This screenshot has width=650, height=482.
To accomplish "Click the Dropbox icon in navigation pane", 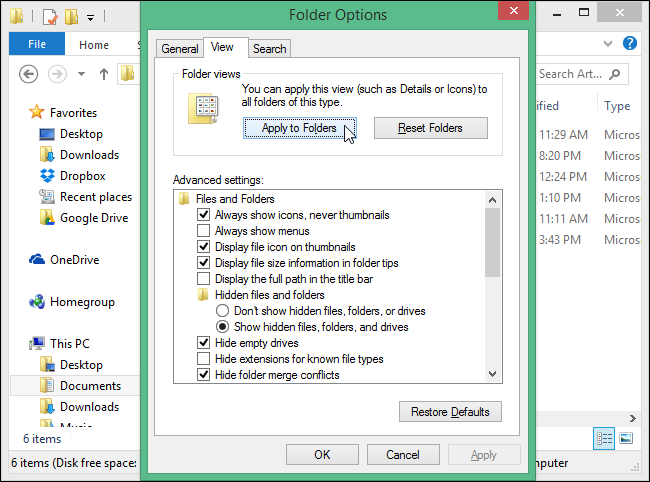I will [x=47, y=176].
